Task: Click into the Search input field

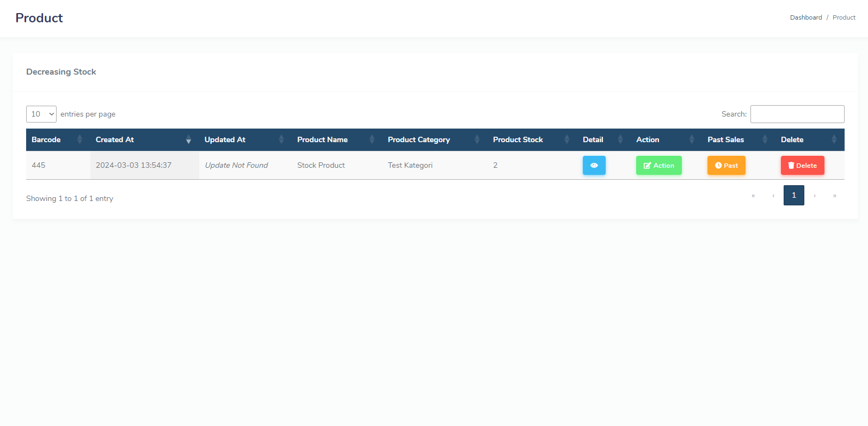Action: (797, 114)
